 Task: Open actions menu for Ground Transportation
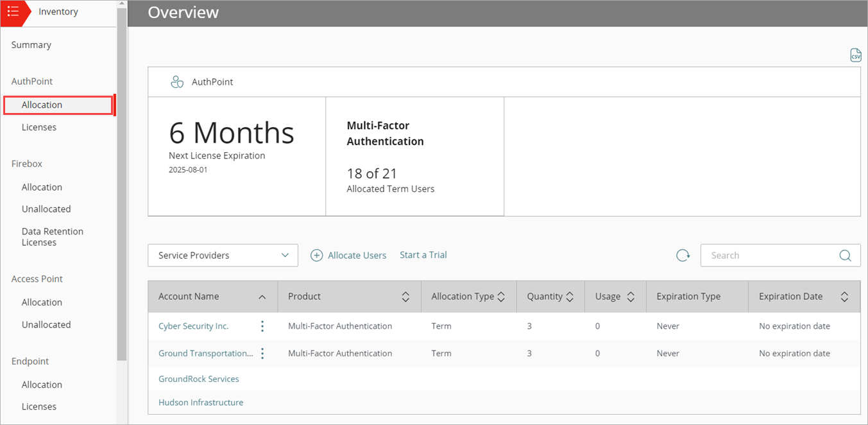pos(262,353)
